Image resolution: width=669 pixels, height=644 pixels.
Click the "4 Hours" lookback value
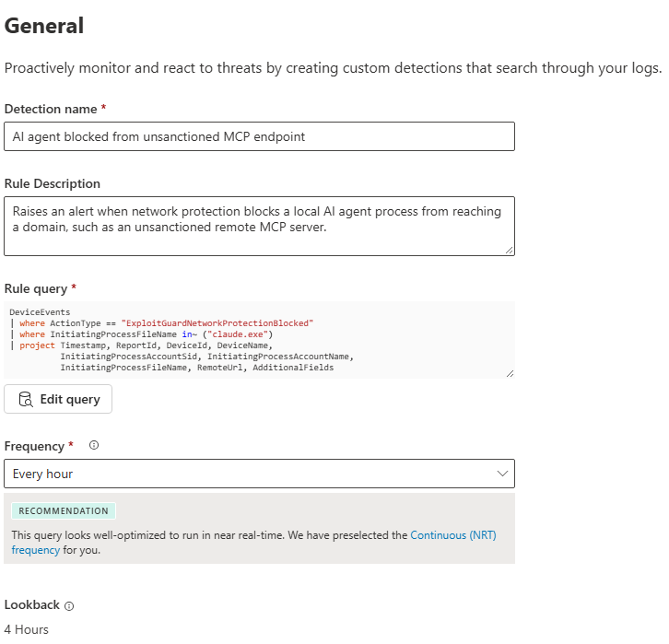(x=27, y=629)
